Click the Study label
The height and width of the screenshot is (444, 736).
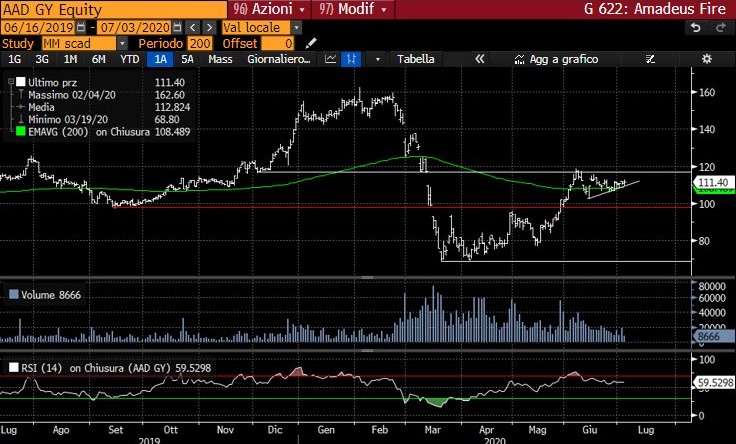18,44
